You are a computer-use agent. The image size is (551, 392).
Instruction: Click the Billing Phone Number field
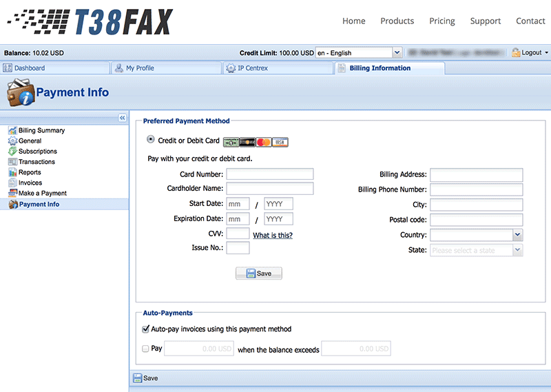476,189
